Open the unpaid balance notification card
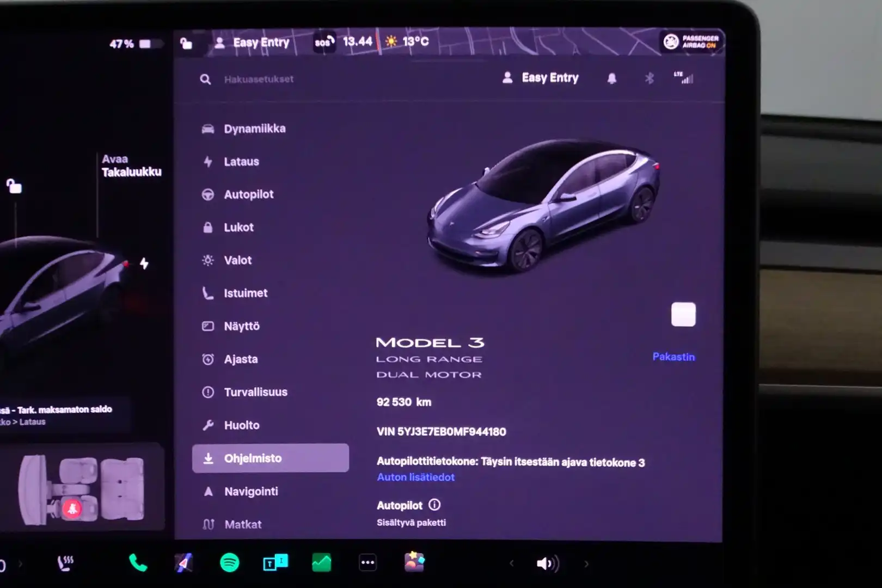 pos(65,415)
